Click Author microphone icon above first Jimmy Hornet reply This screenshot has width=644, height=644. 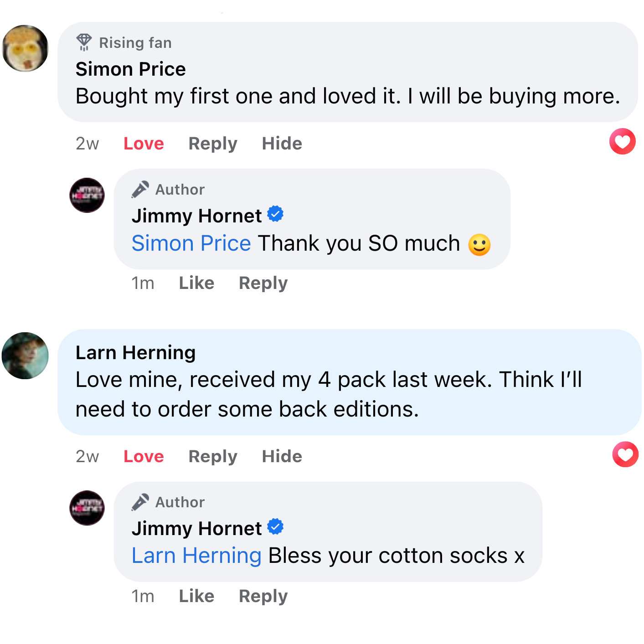pyautogui.click(x=140, y=189)
